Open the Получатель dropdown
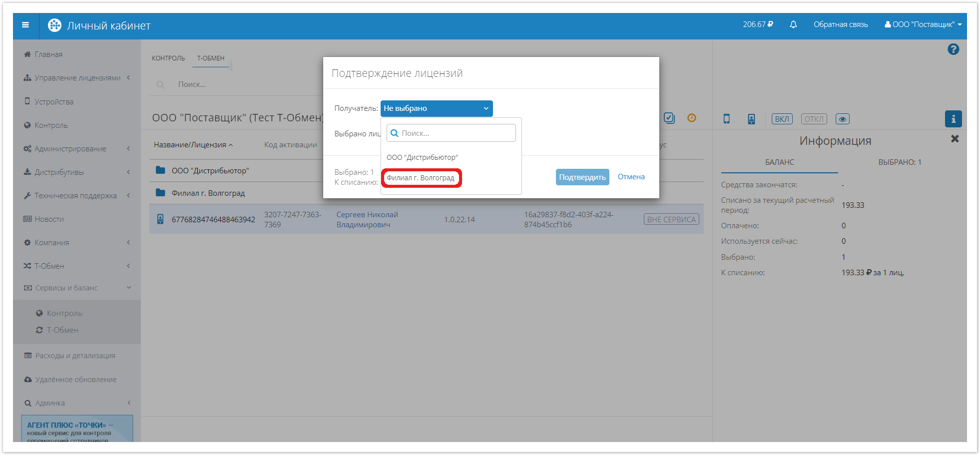The width and height of the screenshot is (980, 455). (x=436, y=108)
